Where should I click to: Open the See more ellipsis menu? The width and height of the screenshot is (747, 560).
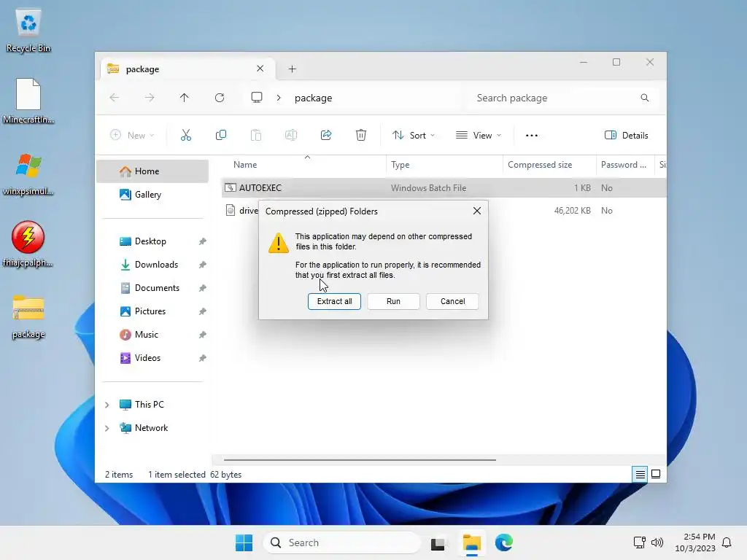[531, 135]
